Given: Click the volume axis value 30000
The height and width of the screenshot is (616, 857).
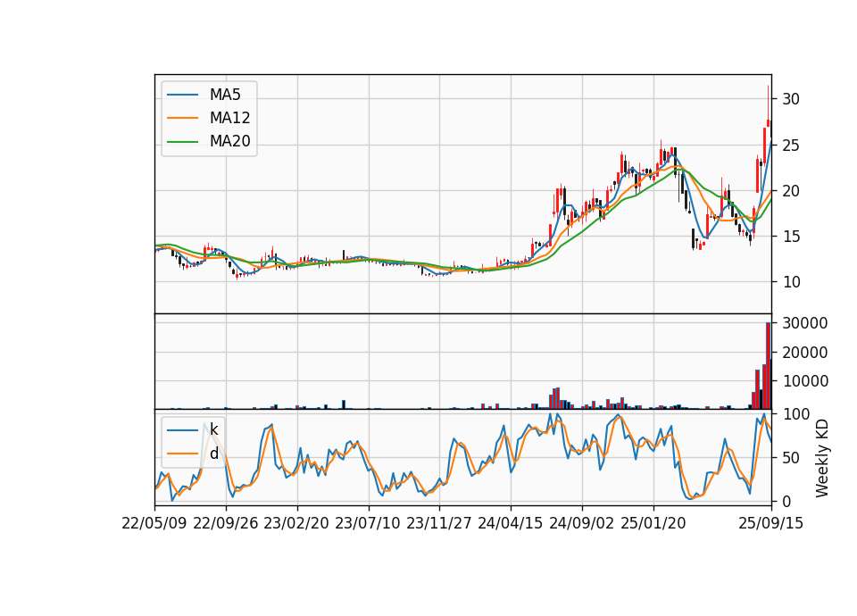Looking at the screenshot, I should (805, 323).
